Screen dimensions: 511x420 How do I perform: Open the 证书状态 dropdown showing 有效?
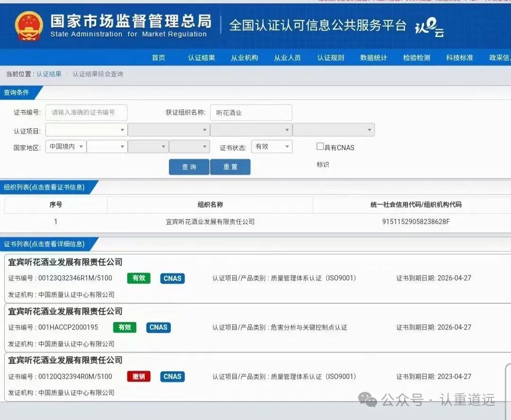pos(272,146)
